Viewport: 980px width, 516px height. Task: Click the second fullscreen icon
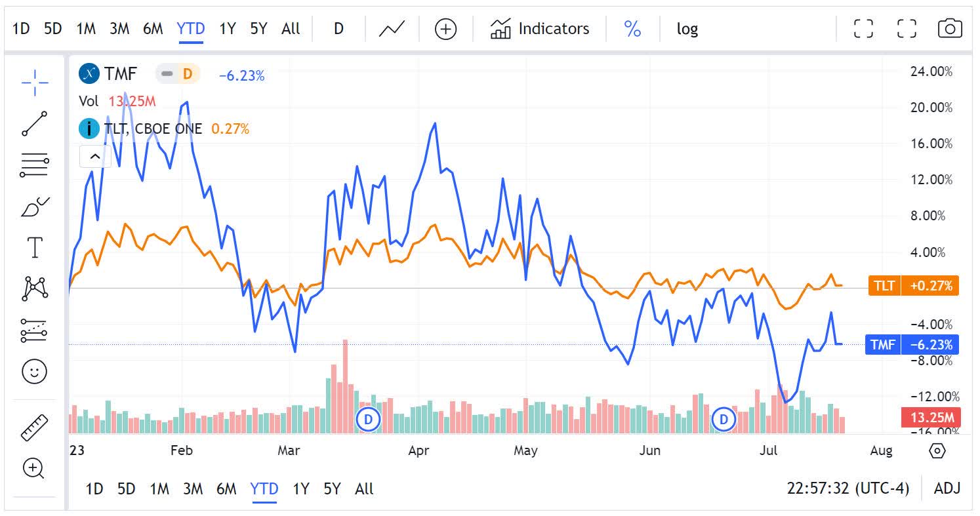pos(907,28)
